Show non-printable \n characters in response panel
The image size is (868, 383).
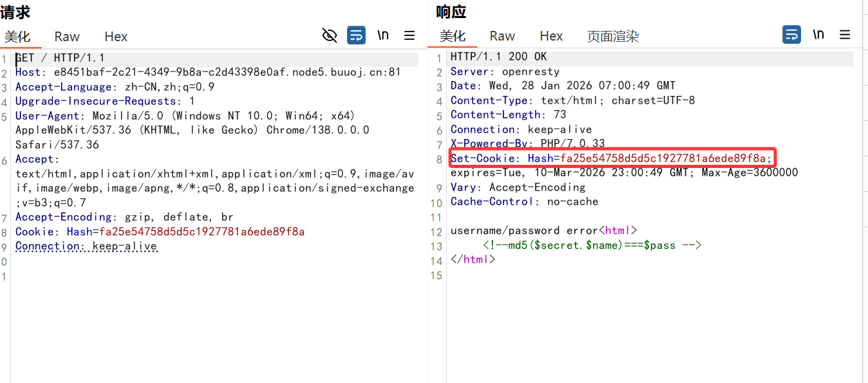(x=818, y=35)
